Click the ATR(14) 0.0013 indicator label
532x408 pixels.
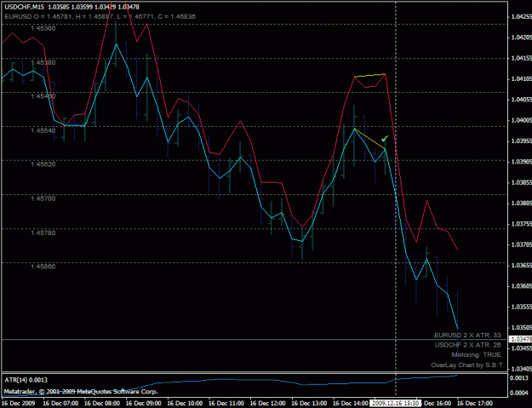tap(26, 380)
